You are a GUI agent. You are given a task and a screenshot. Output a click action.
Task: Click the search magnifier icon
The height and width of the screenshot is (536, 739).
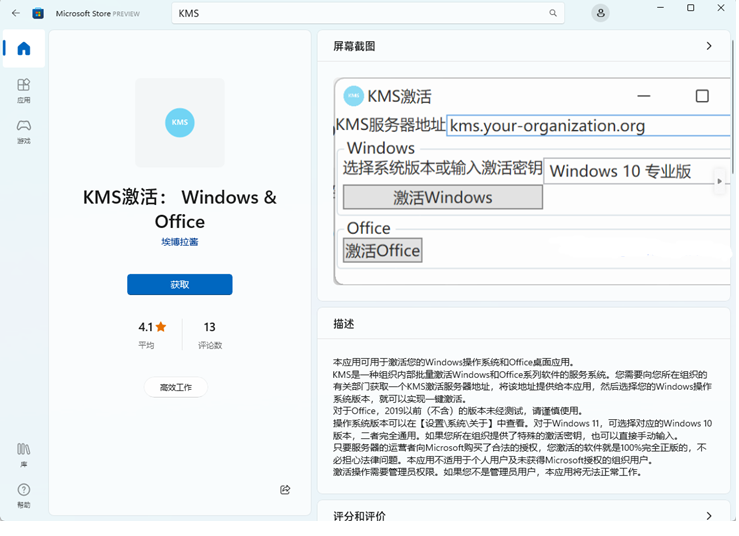(553, 13)
